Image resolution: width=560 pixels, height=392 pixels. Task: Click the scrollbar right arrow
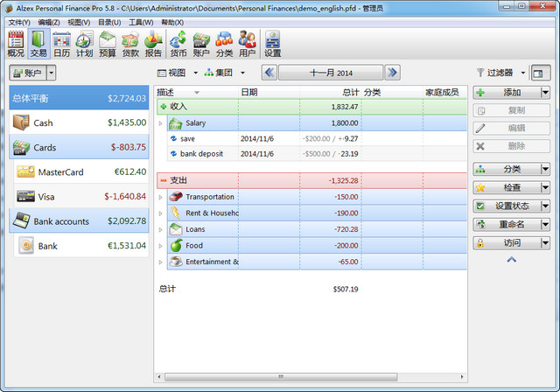[x=462, y=377]
